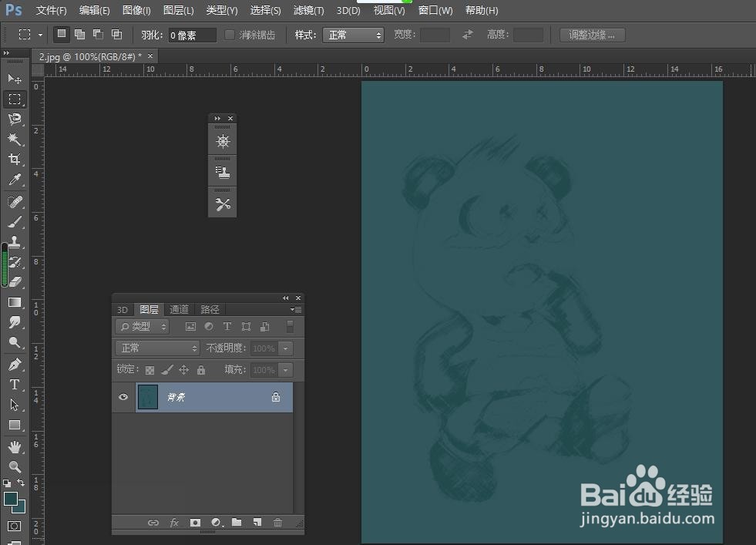Choose Add to Selection mode
The height and width of the screenshot is (545, 756).
79,34
